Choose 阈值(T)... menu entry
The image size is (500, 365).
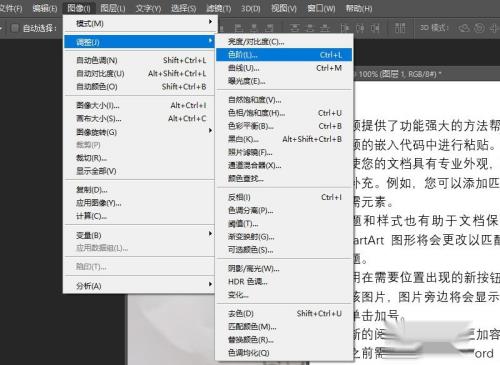point(284,224)
